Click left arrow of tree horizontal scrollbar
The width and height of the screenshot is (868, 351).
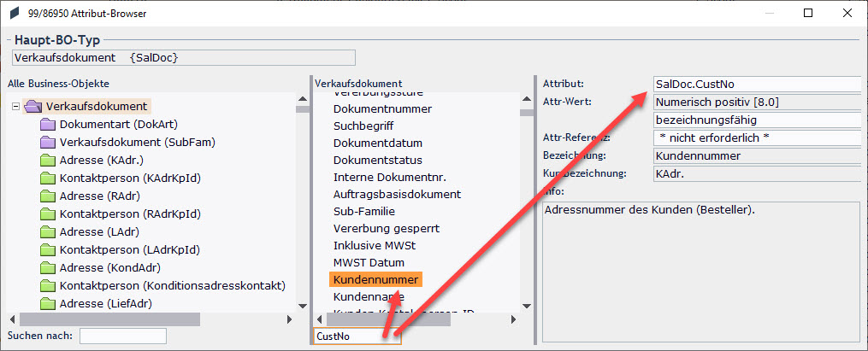[12, 319]
